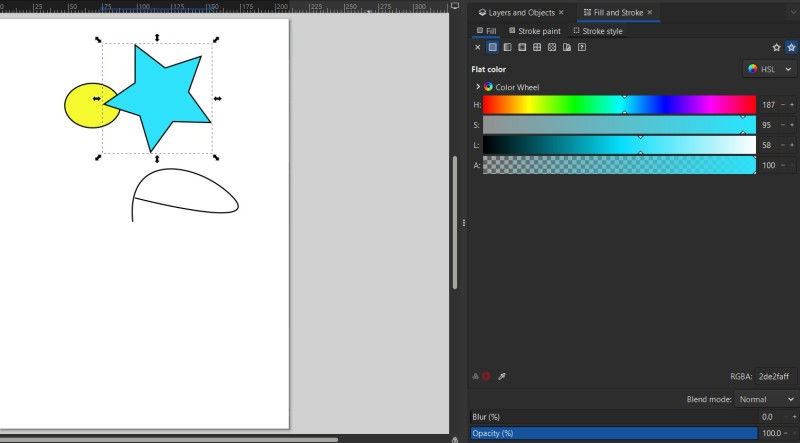This screenshot has height=443, width=800.
Task: Choose the Linear gradient fill icon
Action: click(507, 47)
